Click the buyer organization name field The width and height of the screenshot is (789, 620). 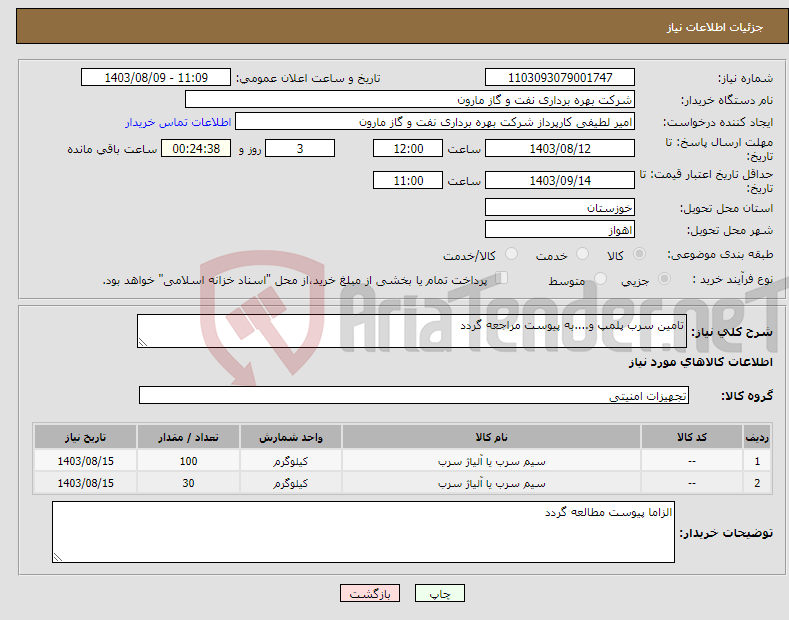(410, 100)
